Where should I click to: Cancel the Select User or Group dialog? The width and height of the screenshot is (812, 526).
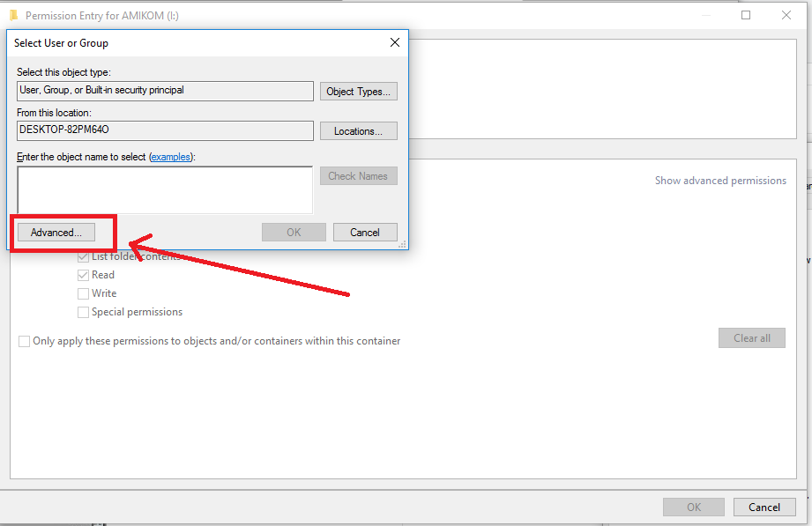point(365,232)
